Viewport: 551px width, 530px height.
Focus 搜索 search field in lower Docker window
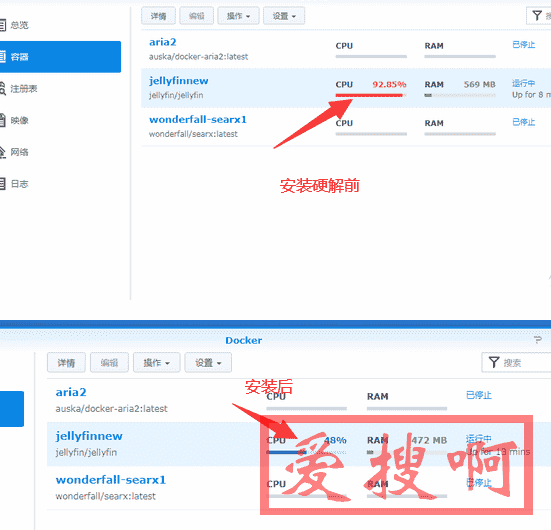[517, 362]
